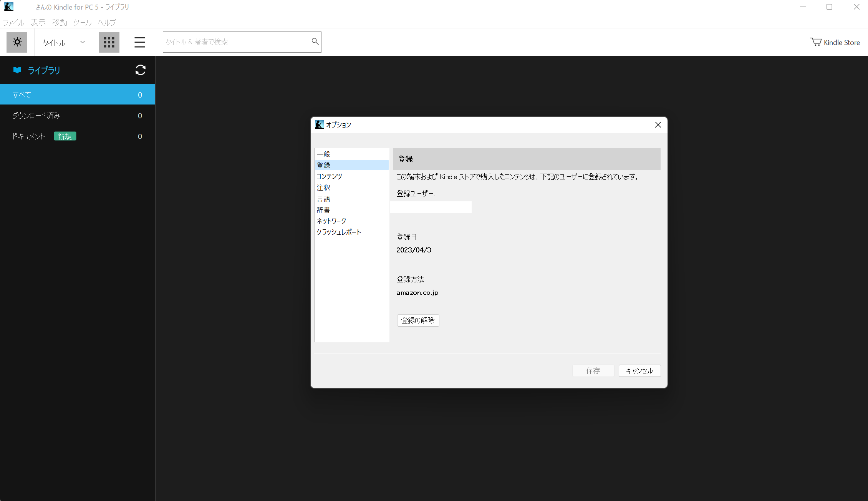Click the blue library book icon
This screenshot has height=501, width=868.
tap(17, 70)
